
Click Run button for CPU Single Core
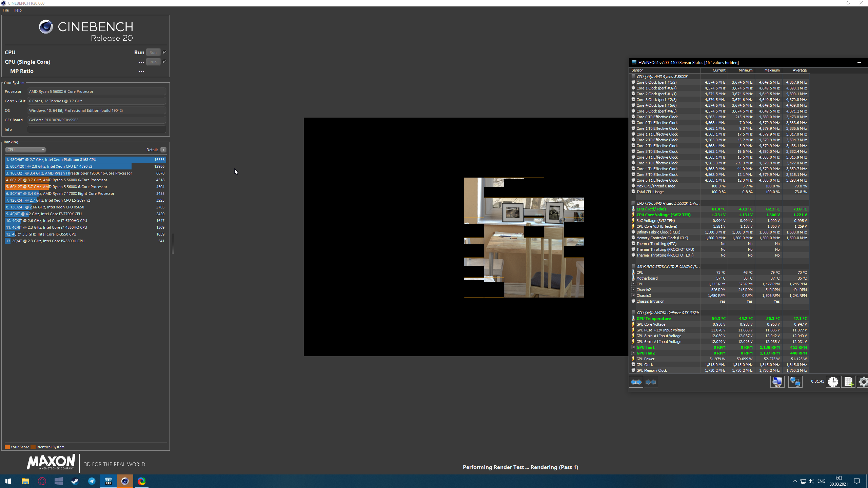[153, 62]
